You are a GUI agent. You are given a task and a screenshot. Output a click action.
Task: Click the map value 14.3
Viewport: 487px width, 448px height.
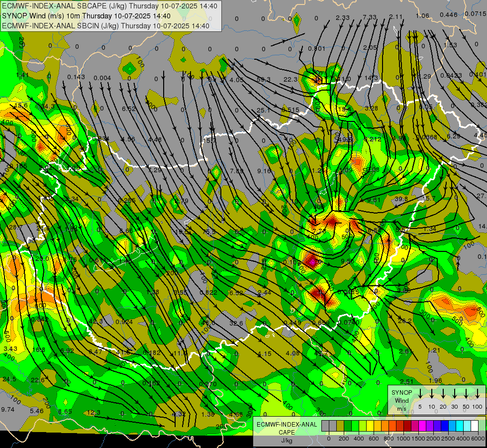coord(371,78)
